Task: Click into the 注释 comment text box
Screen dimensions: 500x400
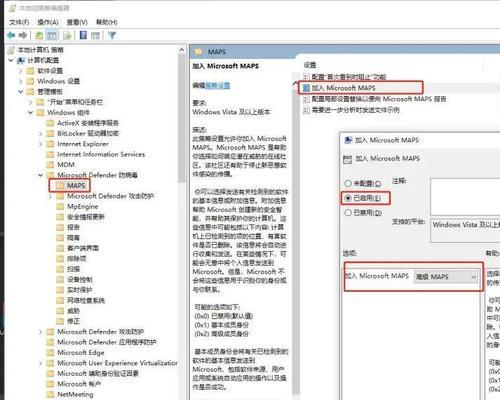Action: (465, 197)
